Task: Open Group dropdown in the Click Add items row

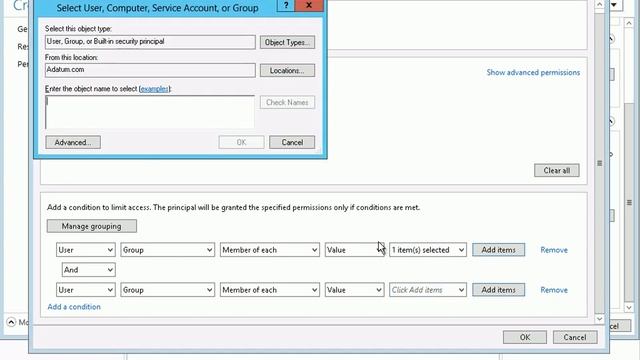Action: [x=167, y=290]
